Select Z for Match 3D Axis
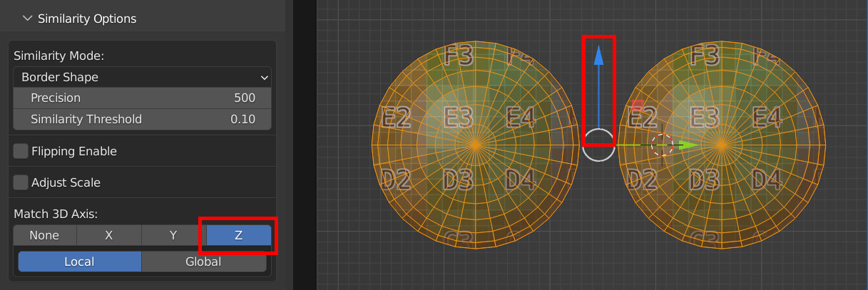The height and width of the screenshot is (290, 868). tap(239, 235)
